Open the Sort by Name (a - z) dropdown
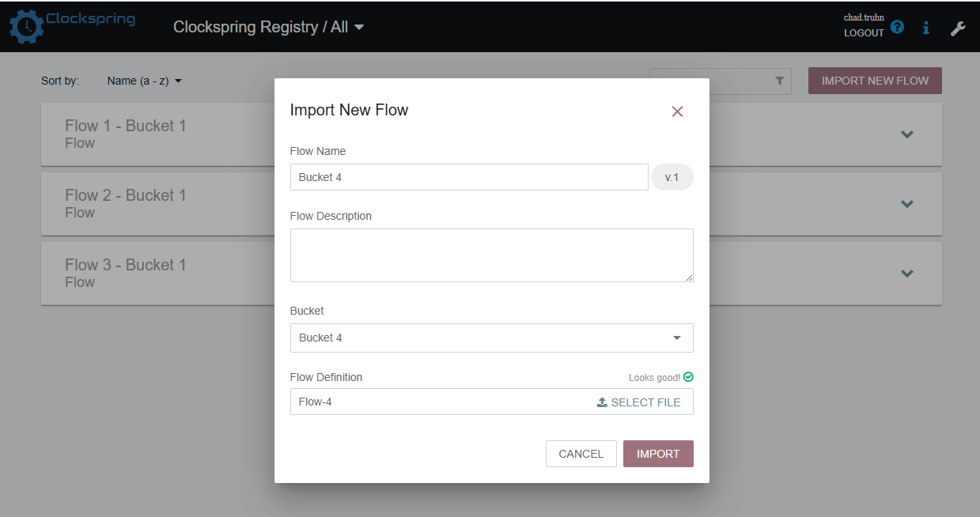The height and width of the screenshot is (517, 980). [x=145, y=81]
